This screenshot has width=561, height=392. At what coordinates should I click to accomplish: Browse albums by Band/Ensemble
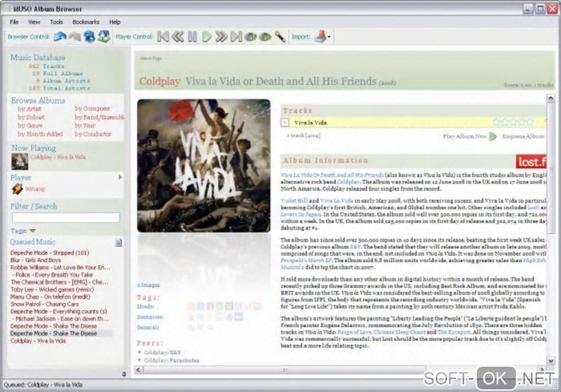point(99,117)
